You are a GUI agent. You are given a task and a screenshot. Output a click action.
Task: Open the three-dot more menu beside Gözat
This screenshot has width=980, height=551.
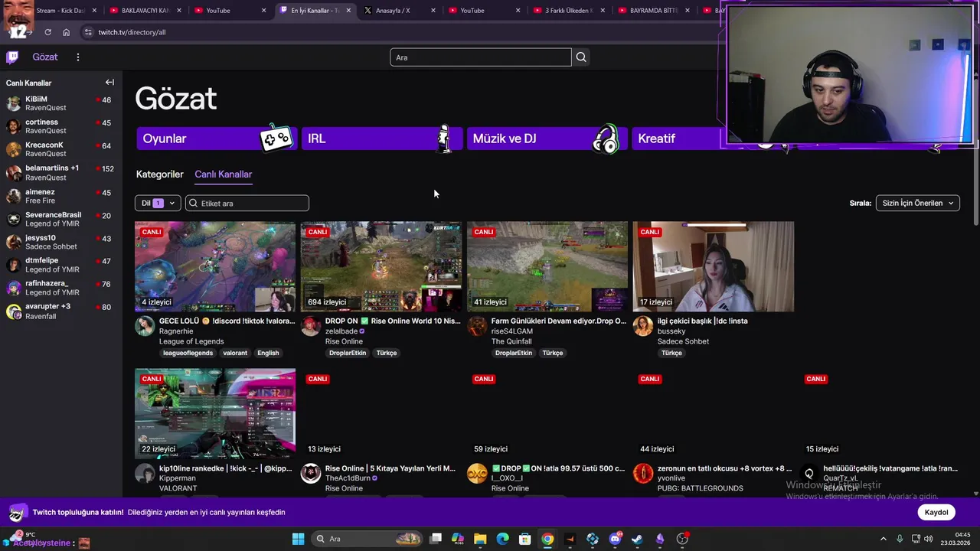(77, 57)
